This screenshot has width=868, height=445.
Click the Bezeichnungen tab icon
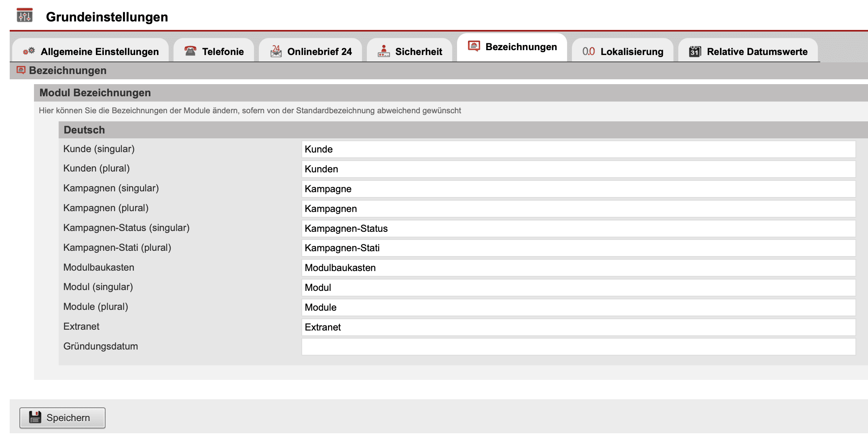474,46
